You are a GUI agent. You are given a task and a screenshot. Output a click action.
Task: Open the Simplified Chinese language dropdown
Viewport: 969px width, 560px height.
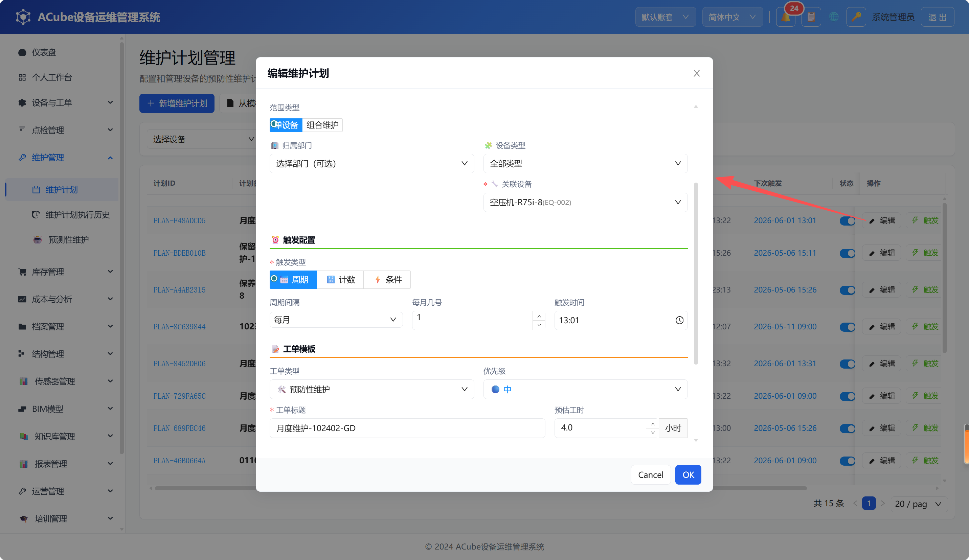[732, 17]
